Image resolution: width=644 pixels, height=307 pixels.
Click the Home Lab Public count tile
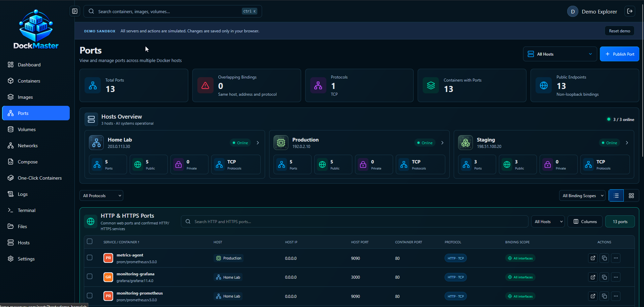pyautogui.click(x=149, y=164)
